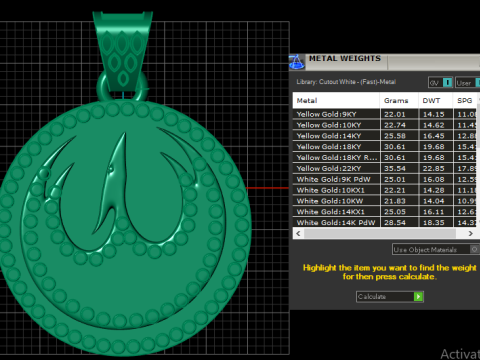
Task: Select the White Gold:10KX1 row
Action: (x=386, y=190)
